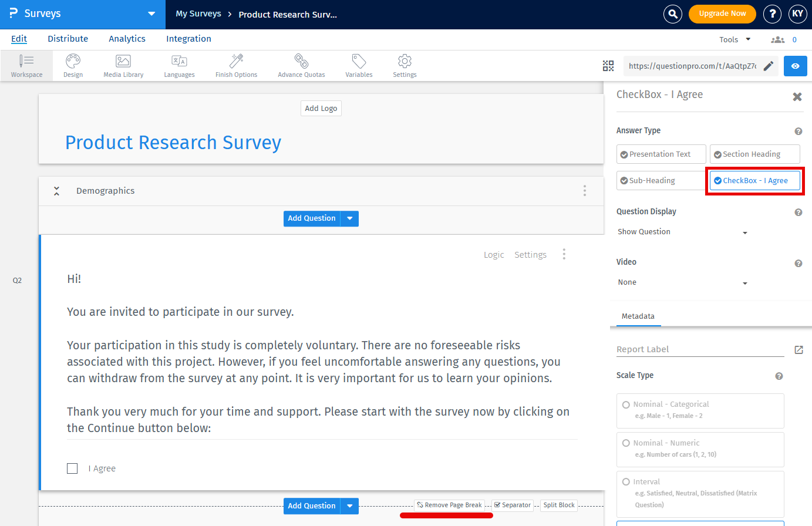Enable the Presentation Text answer type
The height and width of the screenshot is (526, 812).
pyautogui.click(x=661, y=154)
